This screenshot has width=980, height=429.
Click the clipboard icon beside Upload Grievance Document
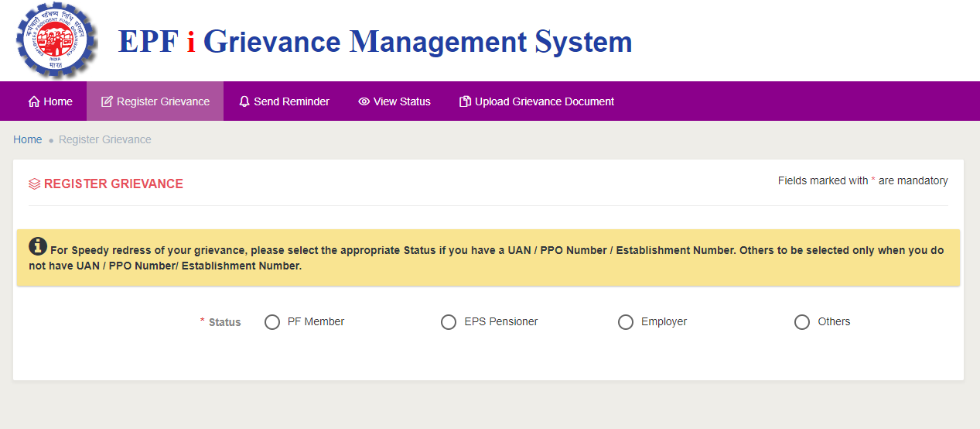coord(465,101)
